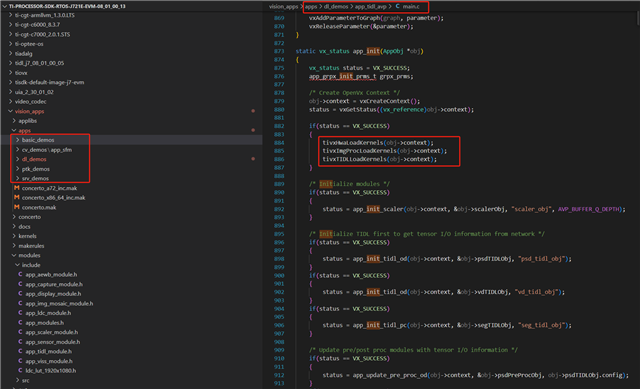Viewport: 640px width, 389px height.
Task: Collapse the modules folder
Action: [14, 255]
